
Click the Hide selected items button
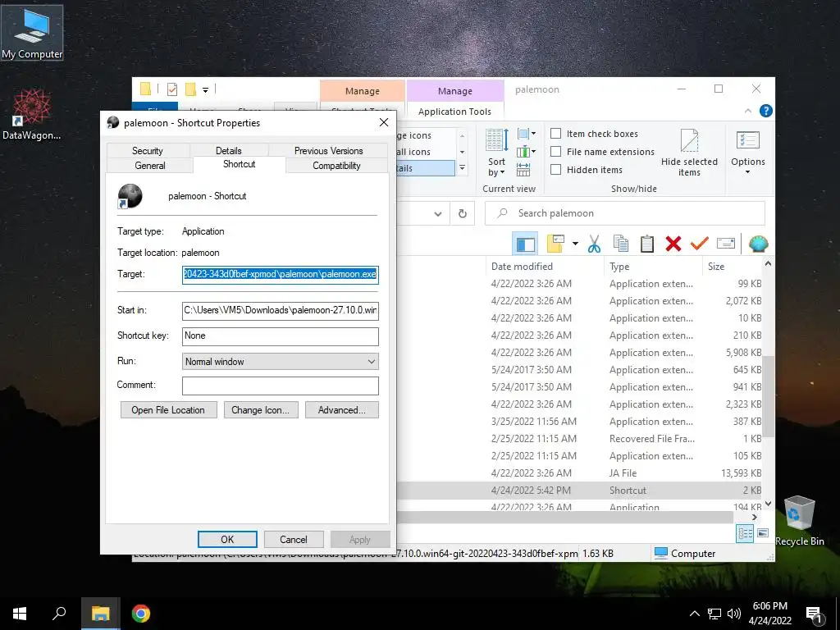click(x=689, y=153)
